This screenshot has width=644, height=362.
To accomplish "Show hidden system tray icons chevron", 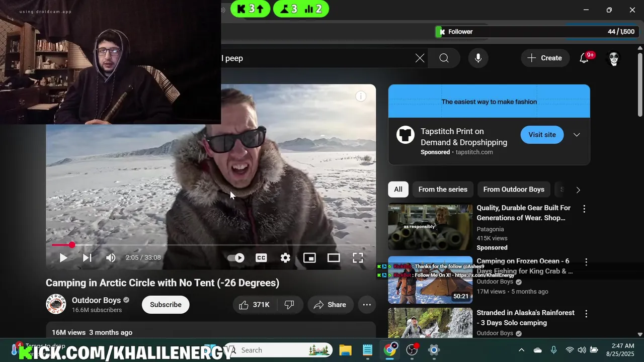I will click(521, 350).
